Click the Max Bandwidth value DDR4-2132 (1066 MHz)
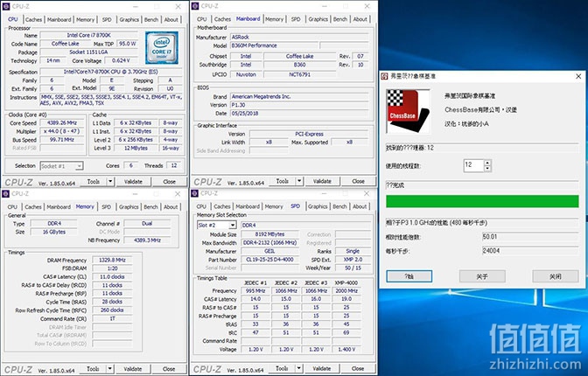This screenshot has height=376, width=588. (x=270, y=243)
